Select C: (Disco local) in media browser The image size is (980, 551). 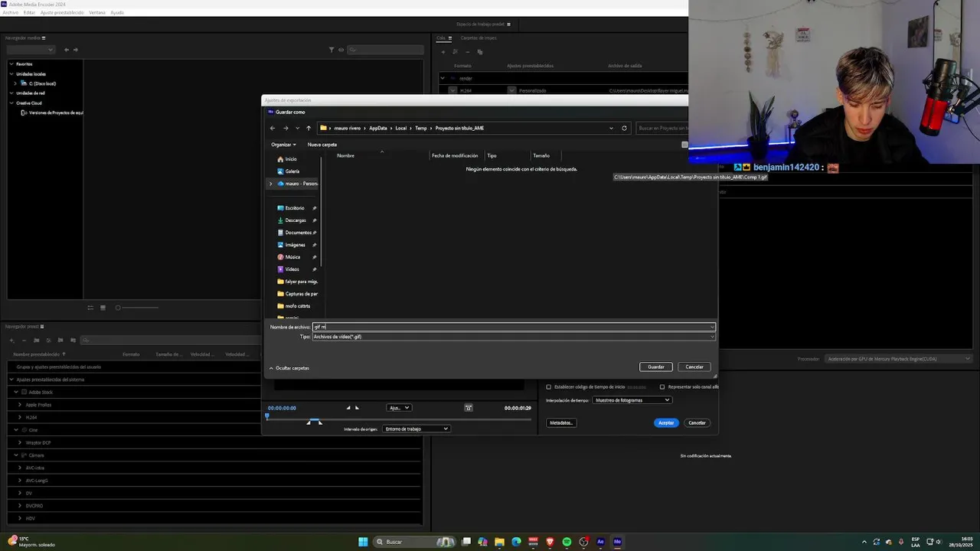click(x=42, y=83)
